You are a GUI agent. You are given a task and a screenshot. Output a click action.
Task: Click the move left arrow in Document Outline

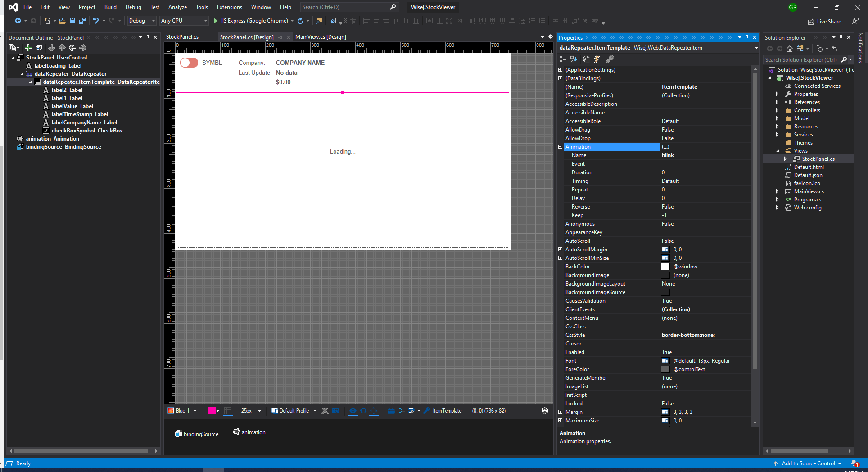[72, 48]
